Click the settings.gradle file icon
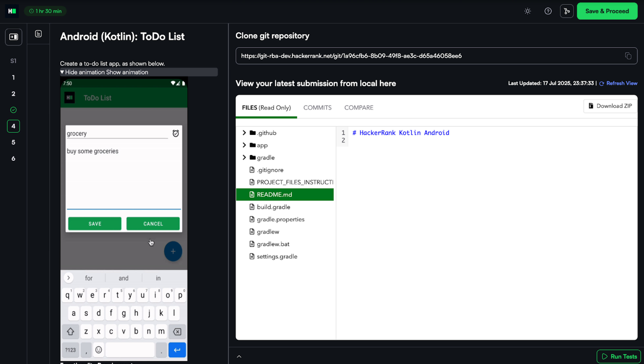The image size is (644, 364). 252,256
